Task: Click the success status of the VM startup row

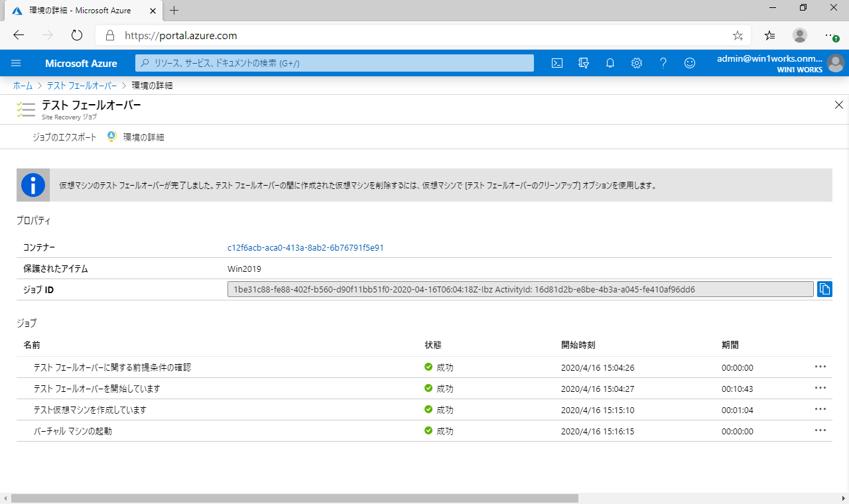Action: pos(439,431)
